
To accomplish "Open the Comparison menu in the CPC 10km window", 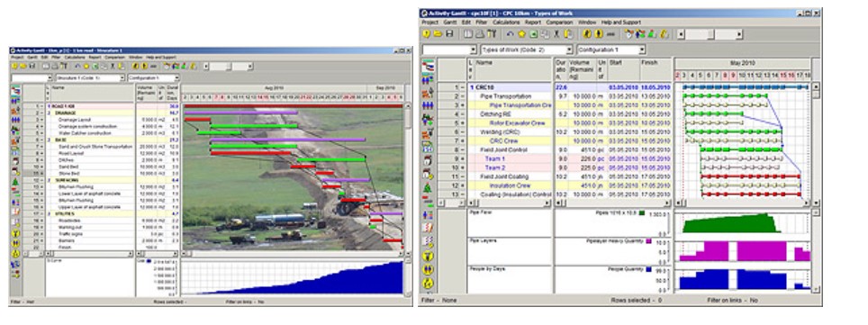I will pyautogui.click(x=560, y=23).
